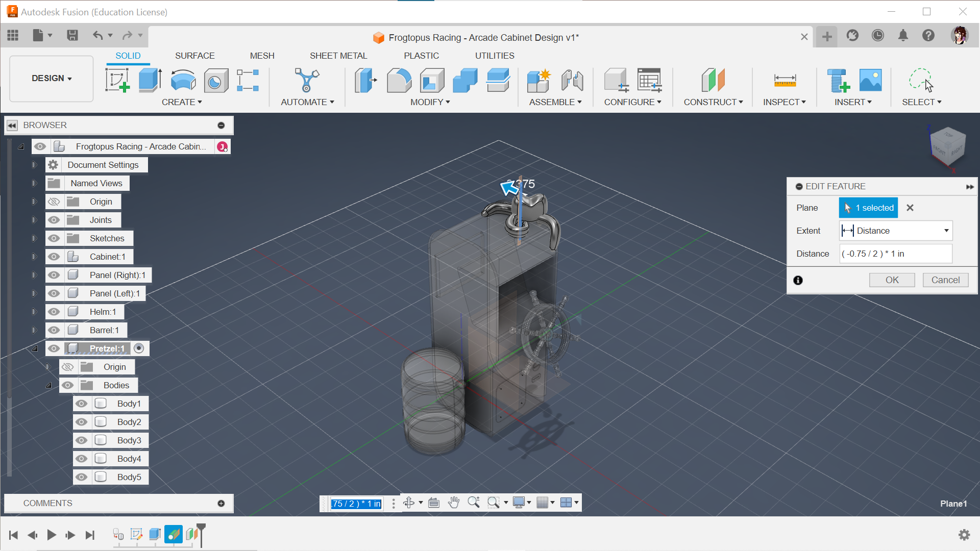Viewport: 980px width, 551px height.
Task: Click the Save icon
Action: pos(72,35)
